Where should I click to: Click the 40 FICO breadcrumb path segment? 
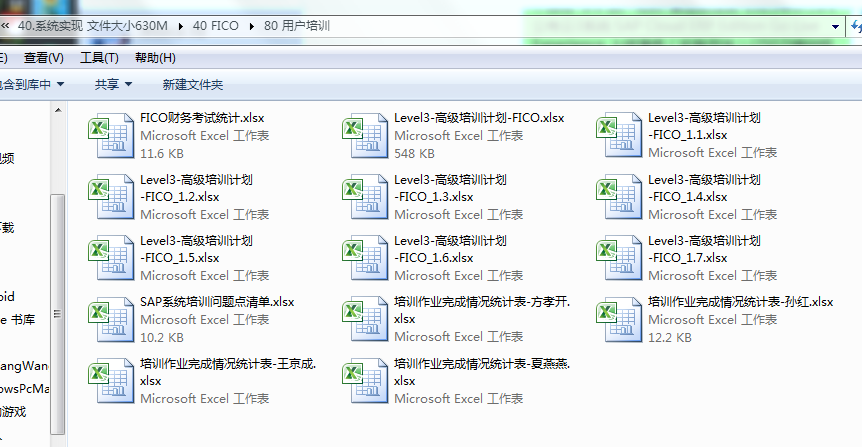click(x=214, y=25)
